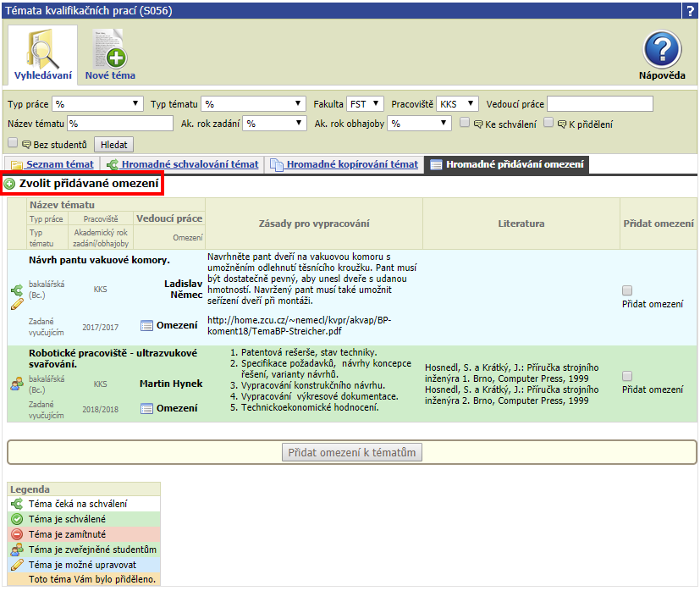Open the Vyhledávání tab label
This screenshot has height=591, width=700.
click(43, 75)
